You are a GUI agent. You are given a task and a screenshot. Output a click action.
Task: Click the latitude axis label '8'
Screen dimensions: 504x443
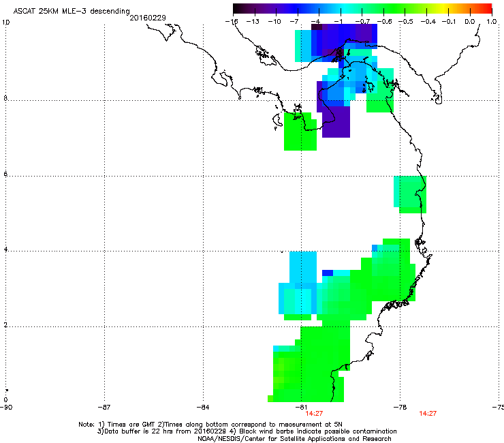coord(5,98)
